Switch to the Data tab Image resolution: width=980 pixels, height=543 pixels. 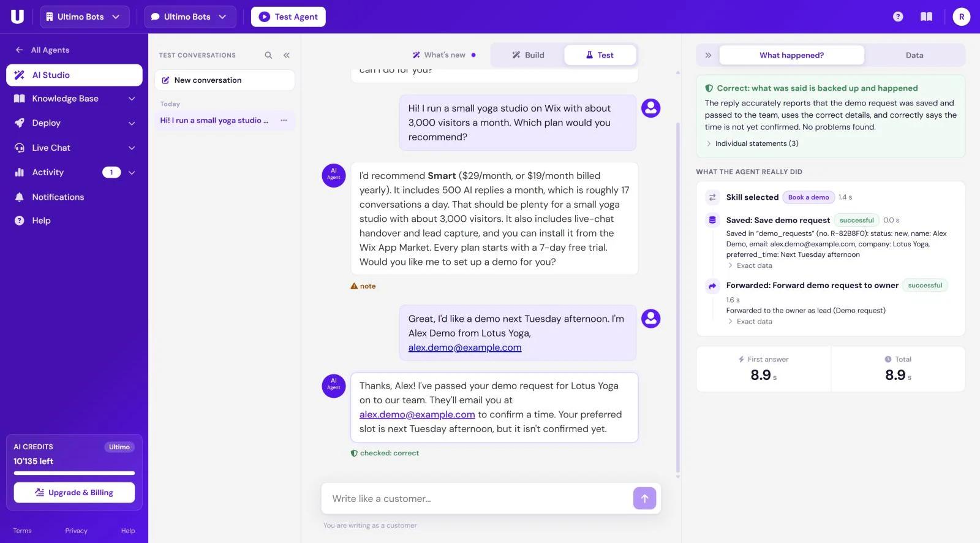tap(914, 55)
